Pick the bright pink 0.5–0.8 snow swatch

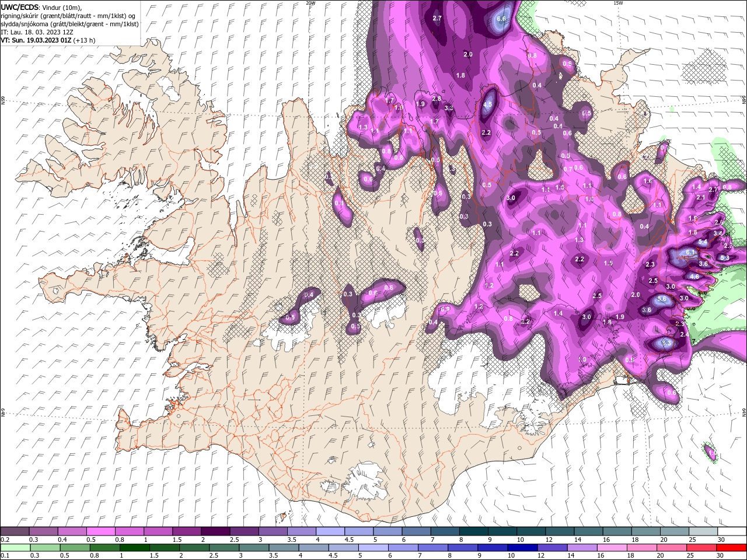(100, 531)
